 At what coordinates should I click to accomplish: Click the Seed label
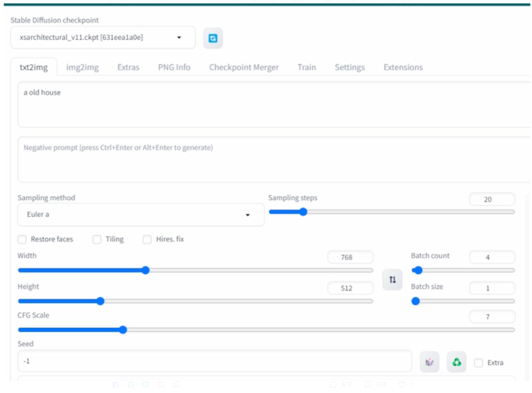pyautogui.click(x=26, y=344)
